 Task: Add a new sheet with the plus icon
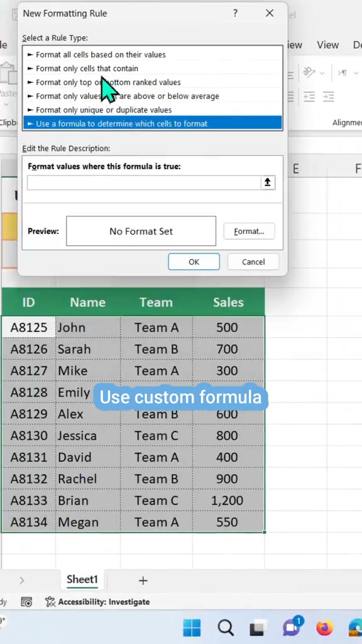[x=143, y=580]
